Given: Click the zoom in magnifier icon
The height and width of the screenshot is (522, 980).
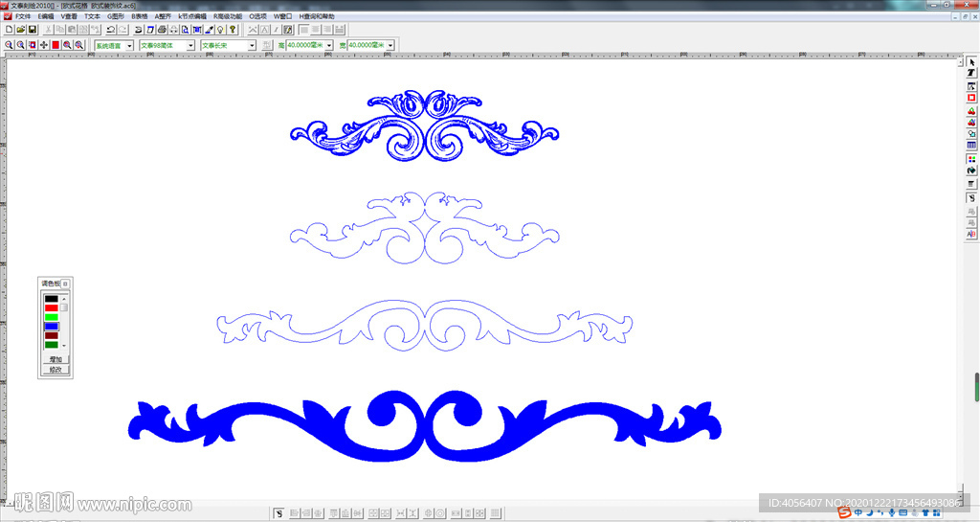Looking at the screenshot, I should coord(9,45).
